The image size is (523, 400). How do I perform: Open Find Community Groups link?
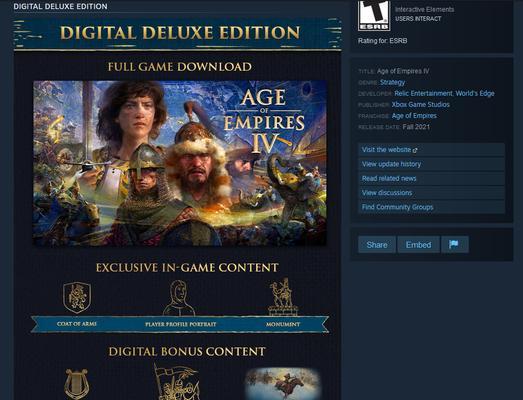431,207
